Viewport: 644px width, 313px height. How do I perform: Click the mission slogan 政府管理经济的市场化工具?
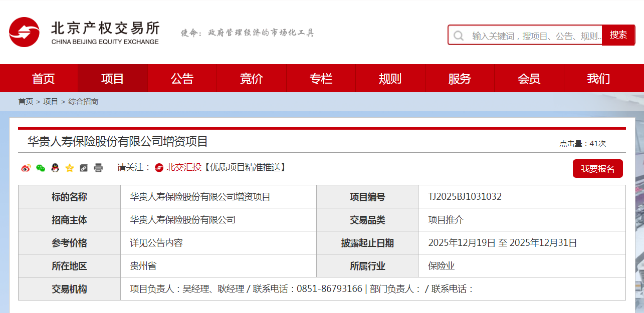pos(261,33)
